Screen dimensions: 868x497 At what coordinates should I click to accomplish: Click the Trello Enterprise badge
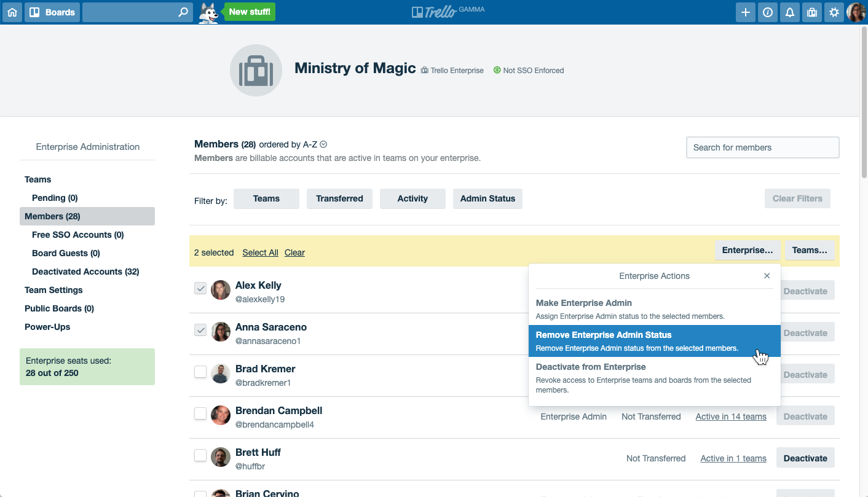coord(452,71)
